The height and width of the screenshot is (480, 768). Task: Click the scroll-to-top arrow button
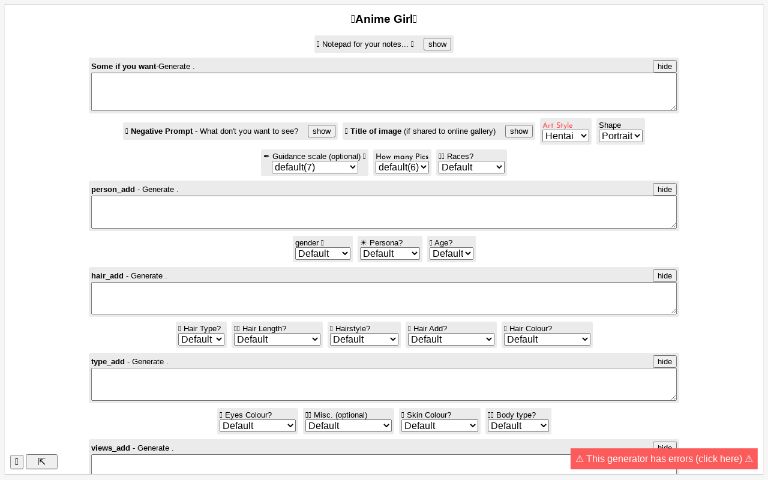42,461
